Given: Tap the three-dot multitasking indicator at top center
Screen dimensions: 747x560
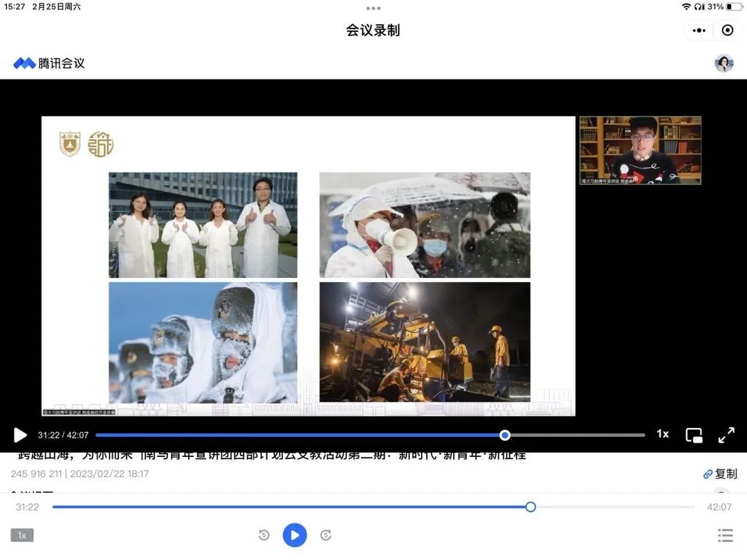Looking at the screenshot, I should 373,8.
